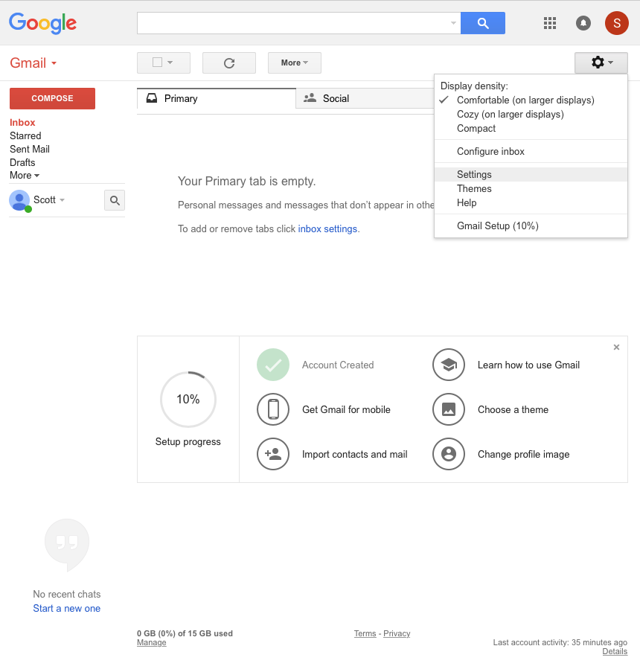Click Choose a theme text
Viewport: 640px width, 672px height.
click(x=513, y=410)
